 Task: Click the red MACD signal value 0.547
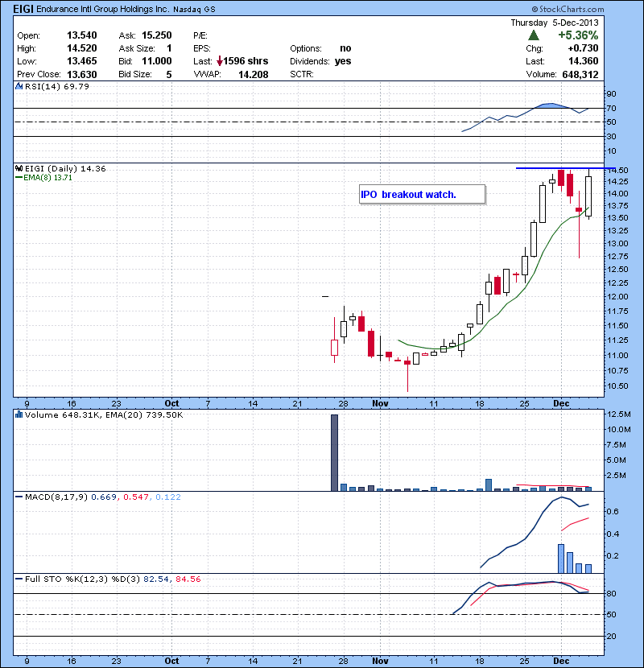[136, 497]
